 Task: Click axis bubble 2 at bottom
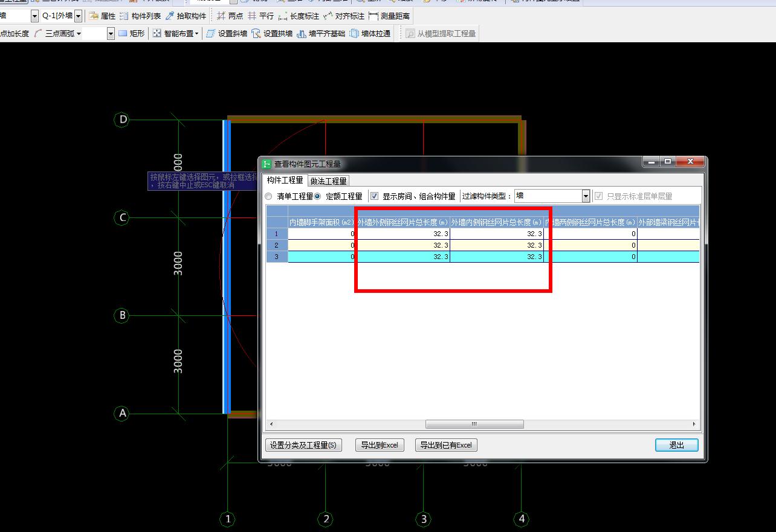pos(325,518)
